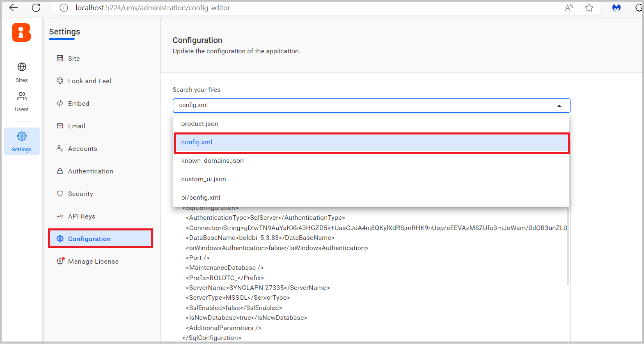Viewport: 644px width, 344px height.
Task: Choose known_domains.json from file list
Action: 371,161
